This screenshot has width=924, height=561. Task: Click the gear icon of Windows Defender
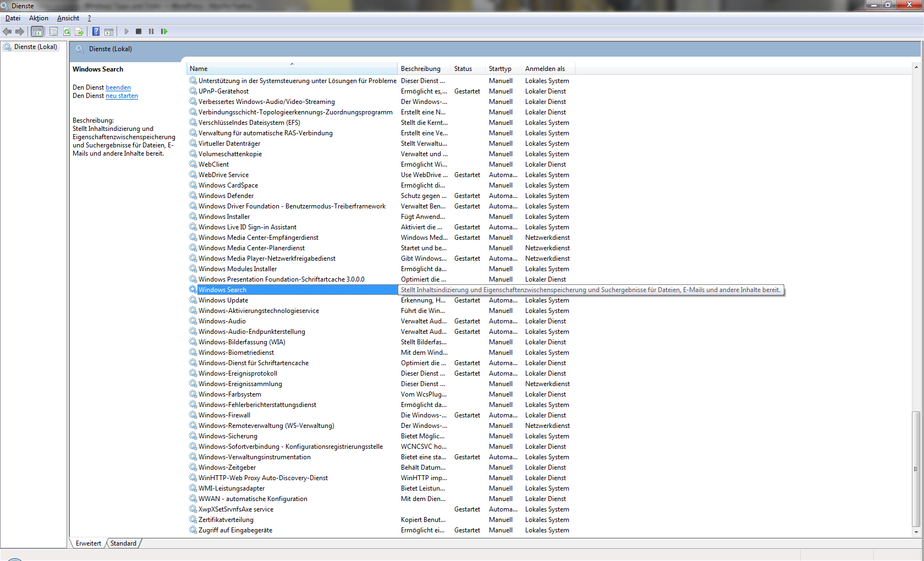point(193,195)
